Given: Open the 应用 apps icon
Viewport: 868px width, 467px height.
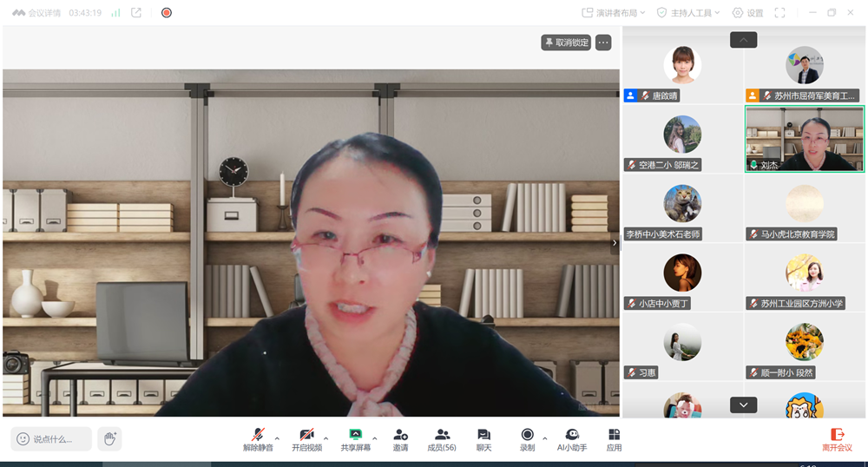Looking at the screenshot, I should pos(614,439).
